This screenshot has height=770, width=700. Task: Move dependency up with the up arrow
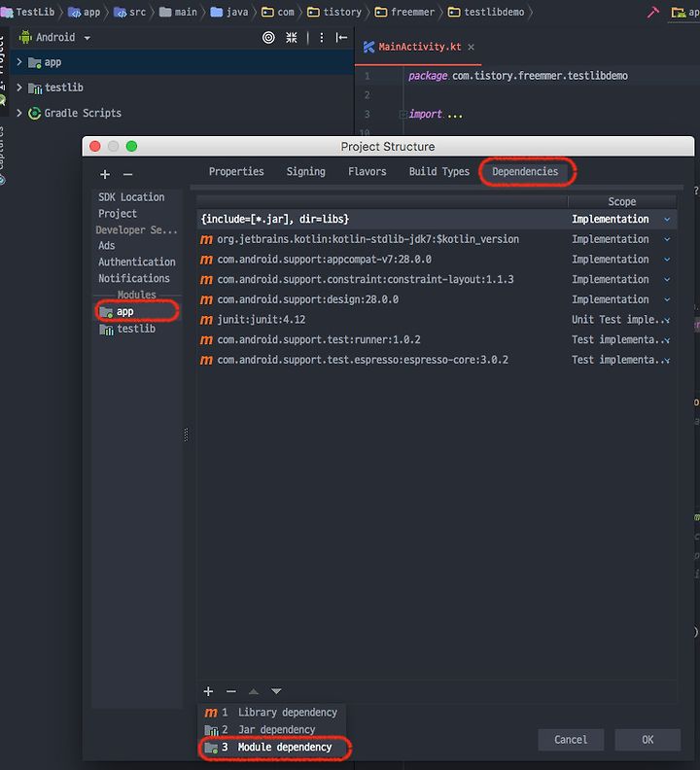tap(254, 691)
